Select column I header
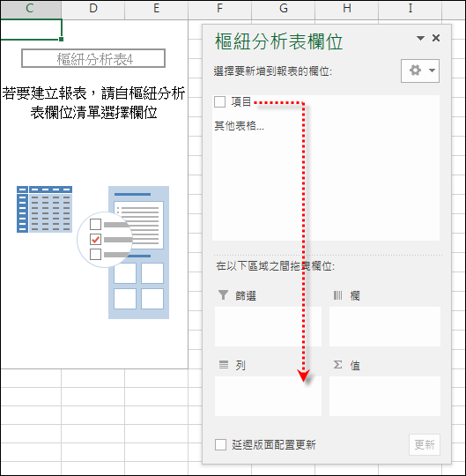466x476 pixels. pos(411,9)
